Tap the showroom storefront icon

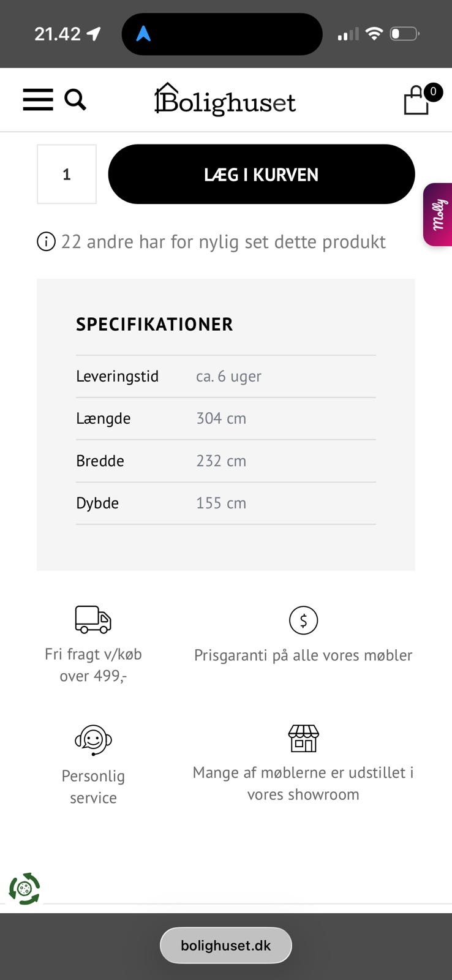click(303, 738)
